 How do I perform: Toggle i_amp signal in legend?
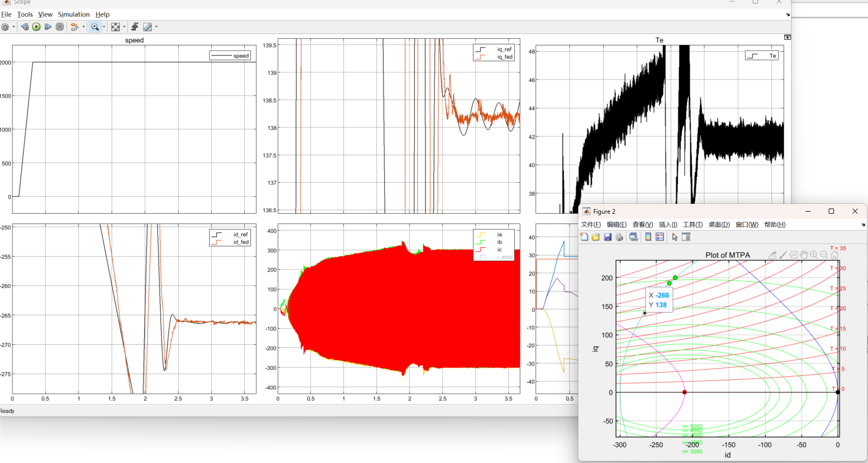pos(494,257)
